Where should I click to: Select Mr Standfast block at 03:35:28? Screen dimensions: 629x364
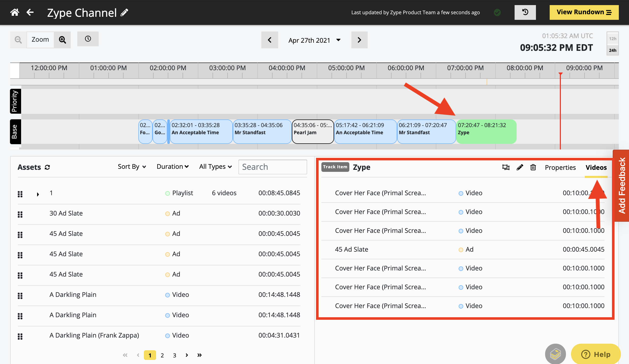[262, 132]
